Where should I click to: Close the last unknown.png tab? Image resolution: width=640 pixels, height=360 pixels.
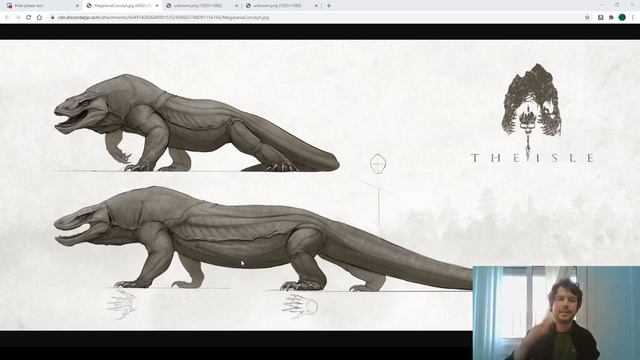(x=316, y=6)
